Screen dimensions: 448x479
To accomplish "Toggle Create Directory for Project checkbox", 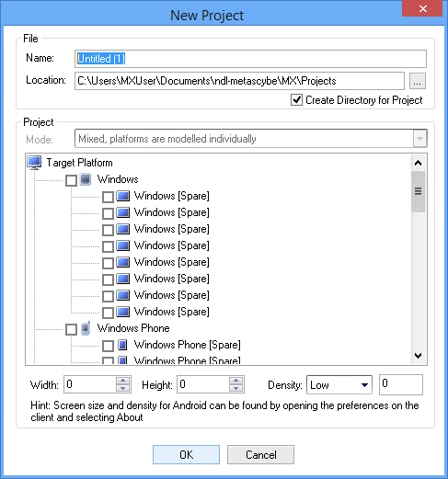I will (x=296, y=100).
